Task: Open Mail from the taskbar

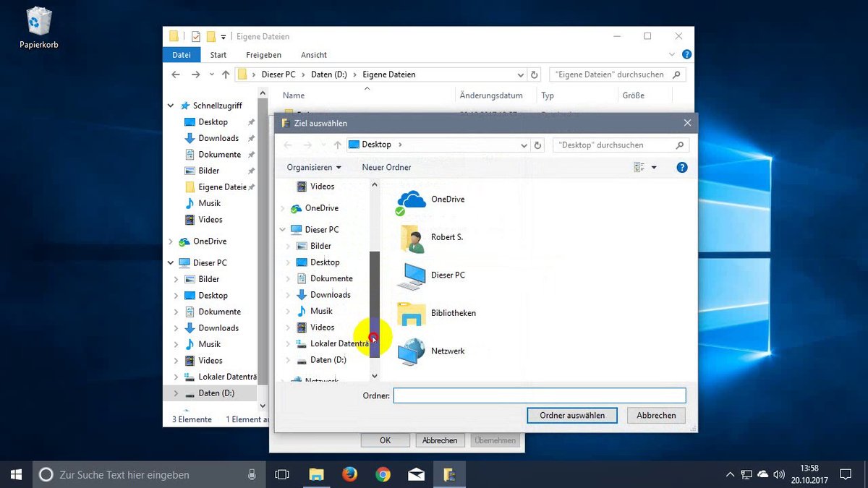Action: coord(416,474)
